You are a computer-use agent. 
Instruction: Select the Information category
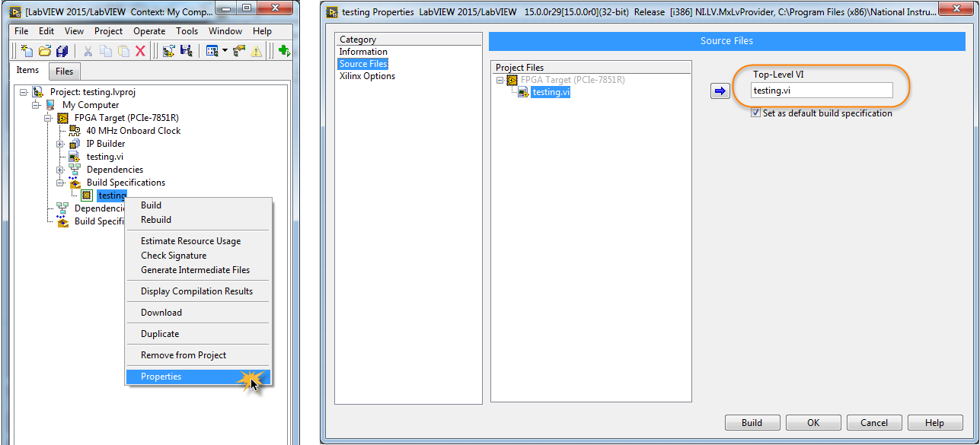point(363,52)
